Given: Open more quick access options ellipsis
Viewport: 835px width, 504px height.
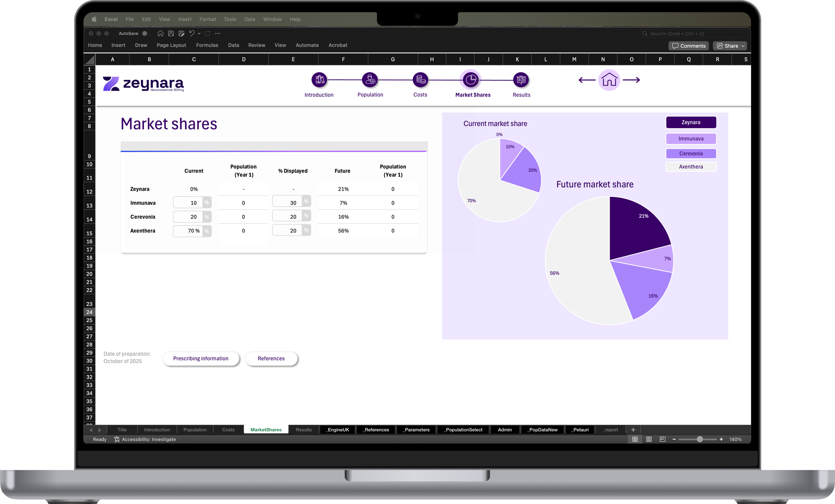Looking at the screenshot, I should pyautogui.click(x=218, y=34).
